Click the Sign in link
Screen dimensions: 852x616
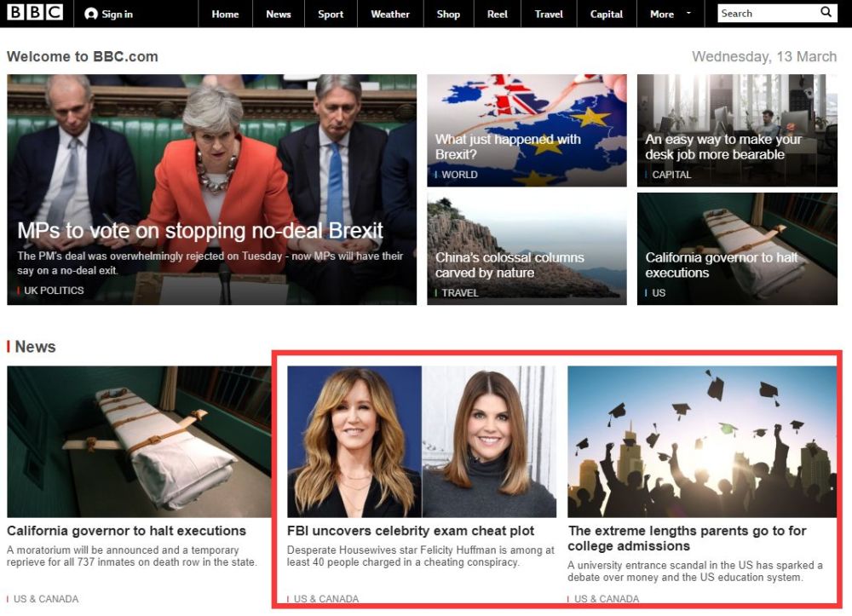click(x=117, y=14)
